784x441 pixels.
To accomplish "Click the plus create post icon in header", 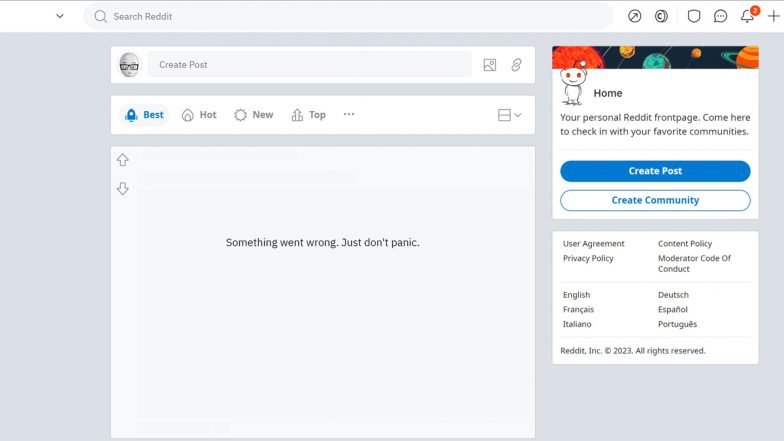I will (774, 16).
